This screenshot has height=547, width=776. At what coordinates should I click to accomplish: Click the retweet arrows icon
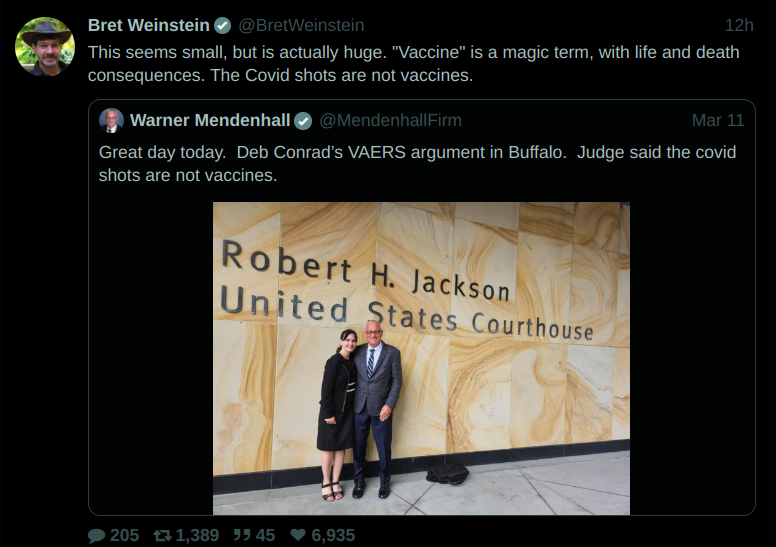[162, 535]
